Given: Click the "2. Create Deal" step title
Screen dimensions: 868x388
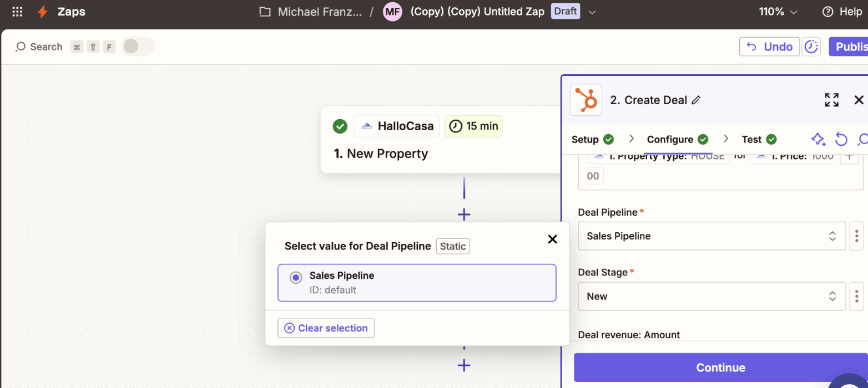Looking at the screenshot, I should tap(649, 100).
